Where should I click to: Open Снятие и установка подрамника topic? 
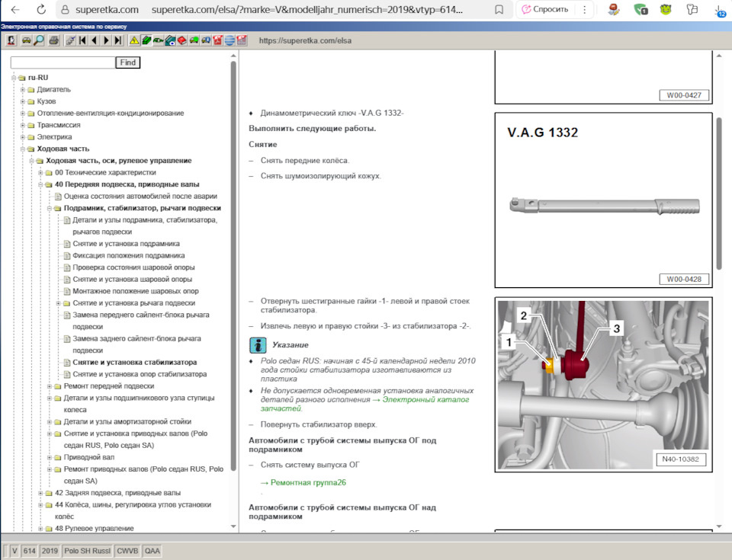126,244
